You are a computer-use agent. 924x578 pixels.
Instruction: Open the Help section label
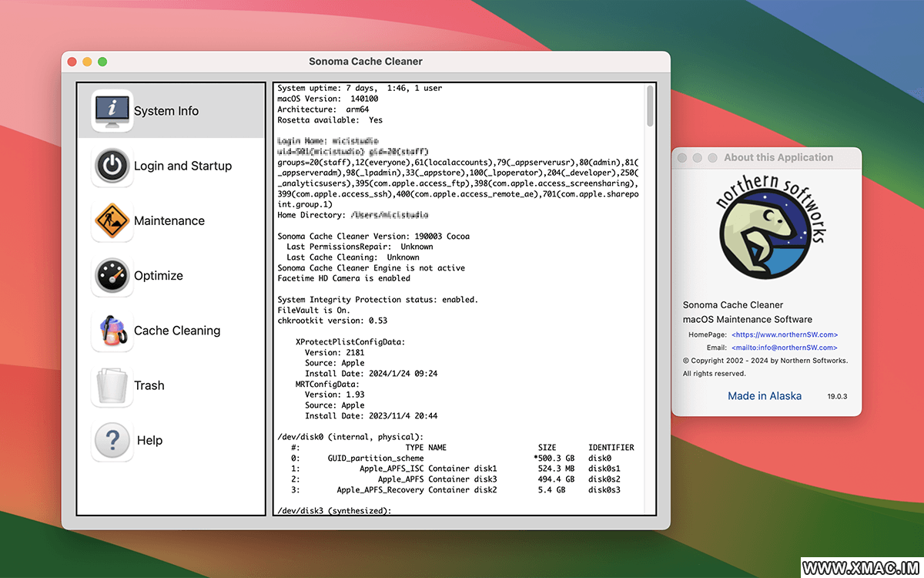click(x=149, y=441)
